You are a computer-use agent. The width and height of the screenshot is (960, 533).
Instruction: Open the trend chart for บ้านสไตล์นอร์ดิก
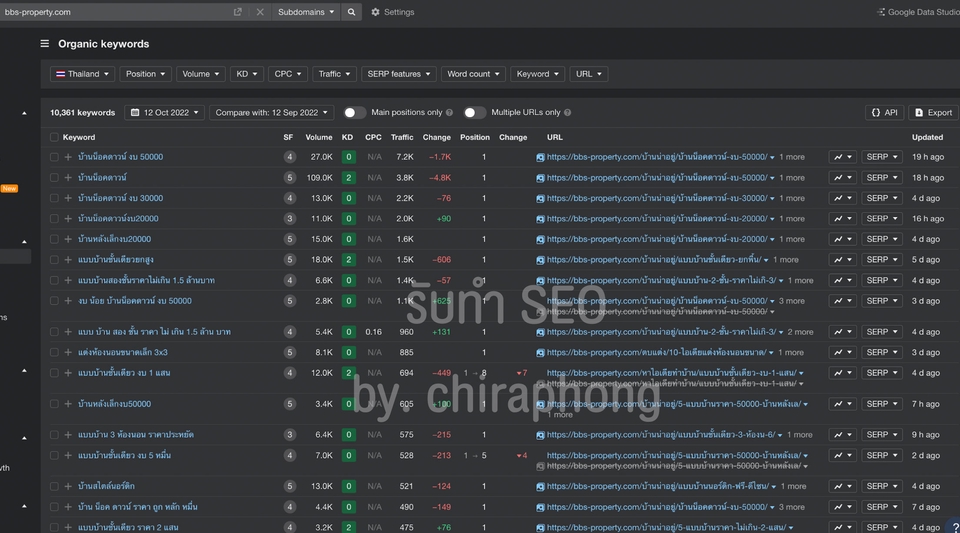click(x=842, y=486)
